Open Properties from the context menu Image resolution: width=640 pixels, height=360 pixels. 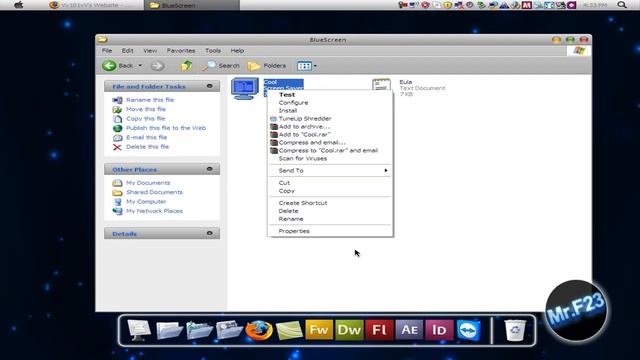click(x=330, y=231)
